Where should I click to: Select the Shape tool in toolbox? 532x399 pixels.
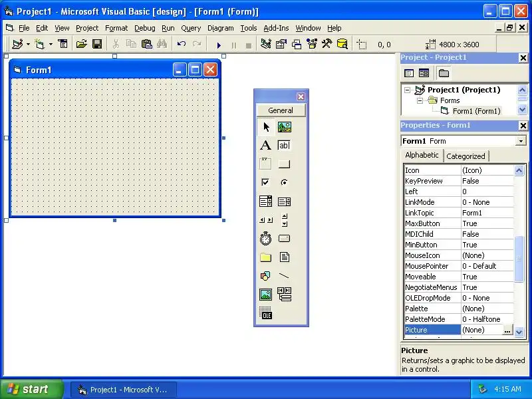click(265, 276)
